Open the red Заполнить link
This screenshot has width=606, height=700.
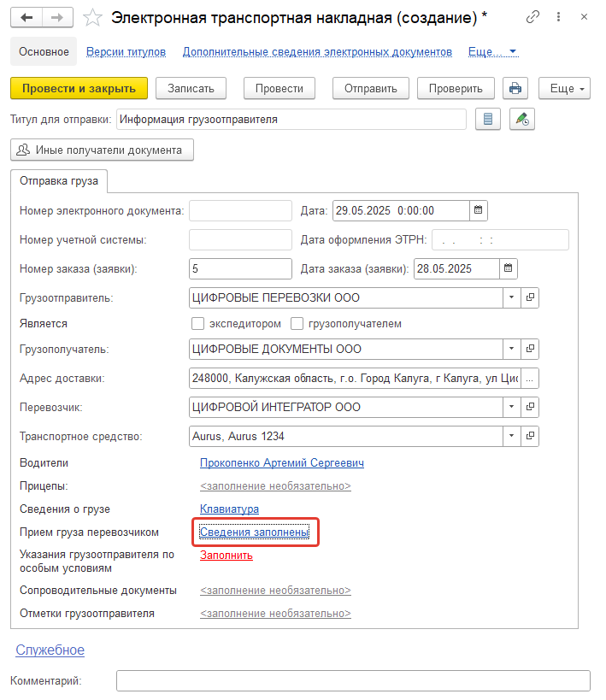(x=227, y=556)
